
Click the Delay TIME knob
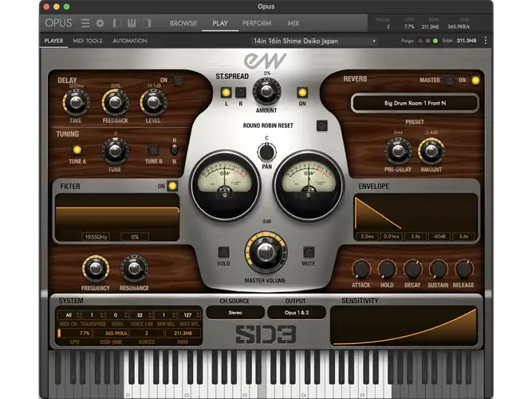point(76,102)
